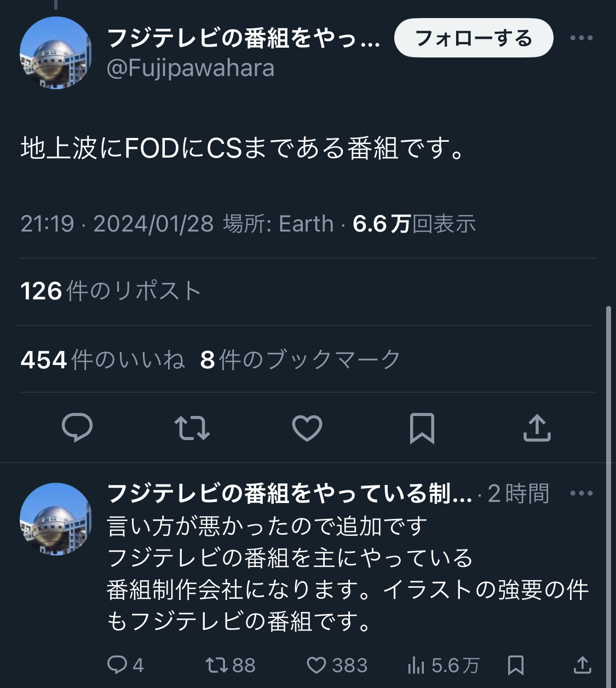Like the main post with heart icon
Screen dimensions: 616x688
307,427
